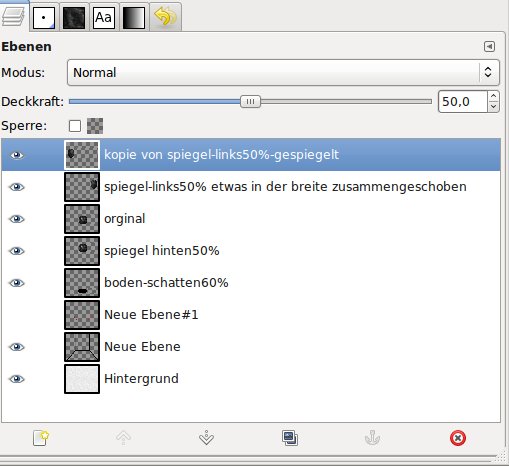
Task: Hide the 'spiegel-links50% etwas in der breite' layer
Action: (x=17, y=187)
